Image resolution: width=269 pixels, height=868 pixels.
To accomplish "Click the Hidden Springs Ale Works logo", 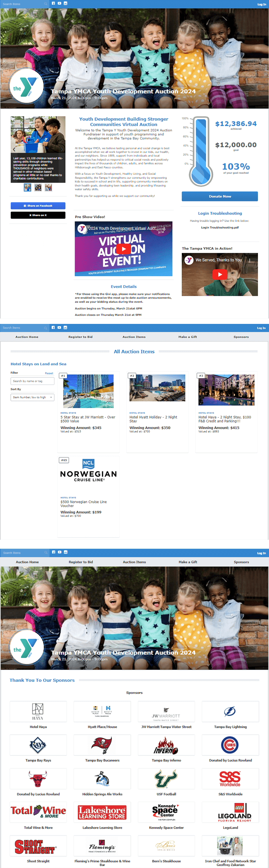I will click(102, 778).
